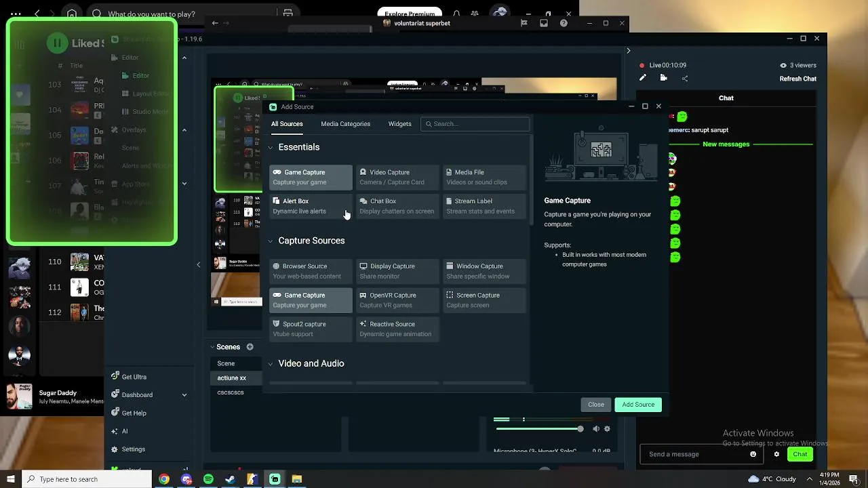Select the Chat tab header
The image size is (868, 488).
coord(726,98)
